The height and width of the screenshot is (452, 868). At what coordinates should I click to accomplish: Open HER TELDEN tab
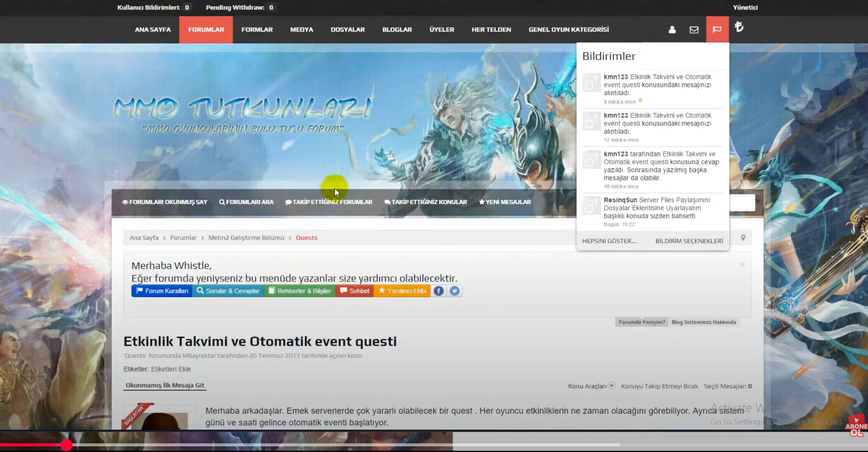tap(491, 30)
